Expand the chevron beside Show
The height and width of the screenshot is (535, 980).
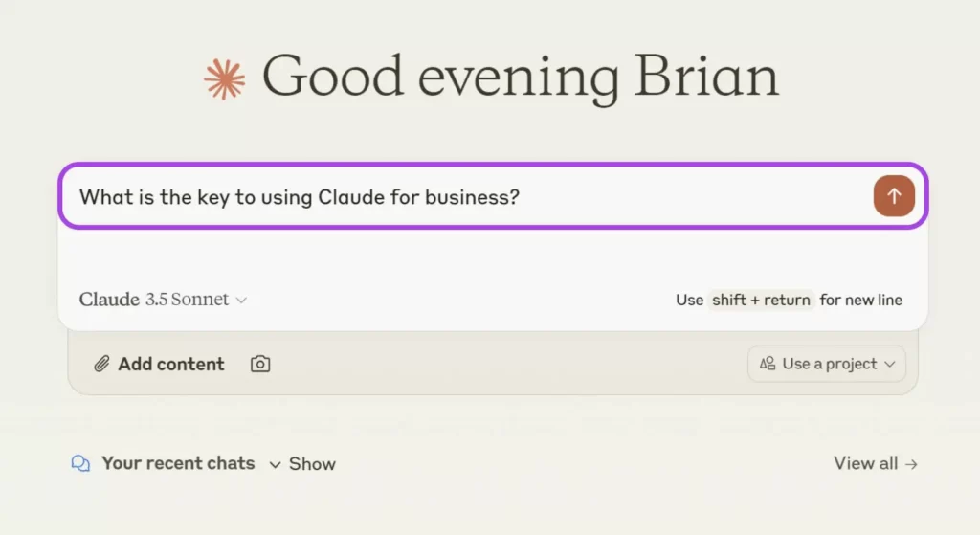point(276,464)
